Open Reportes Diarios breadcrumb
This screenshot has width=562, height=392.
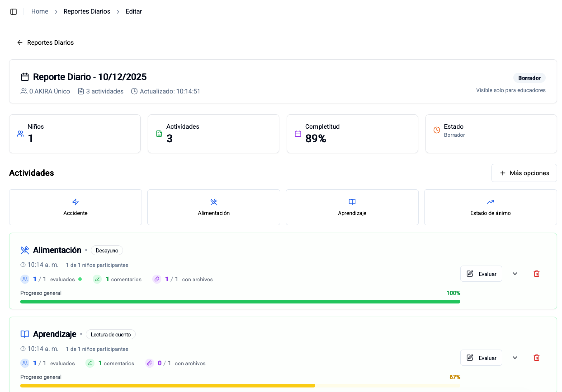point(87,12)
